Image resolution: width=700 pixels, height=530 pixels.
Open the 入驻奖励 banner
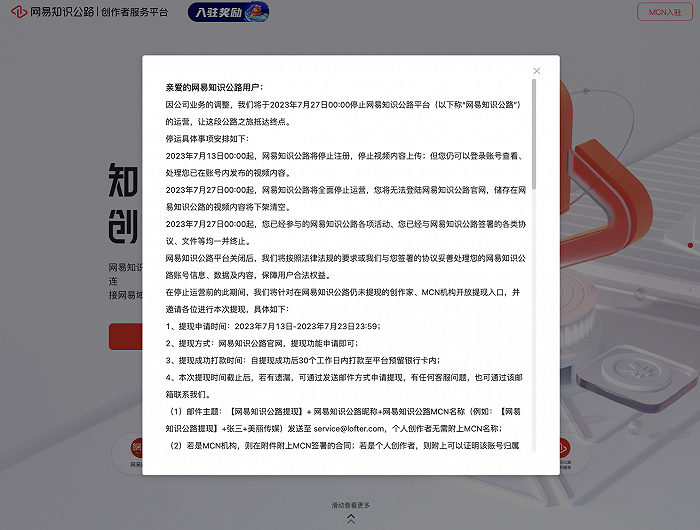pyautogui.click(x=228, y=12)
